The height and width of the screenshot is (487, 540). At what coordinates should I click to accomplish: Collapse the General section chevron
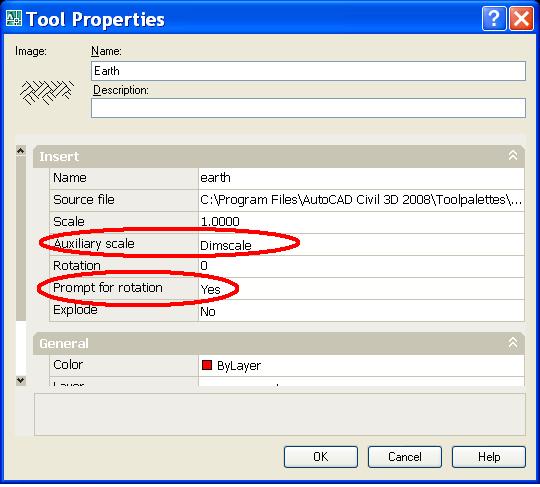(513, 343)
